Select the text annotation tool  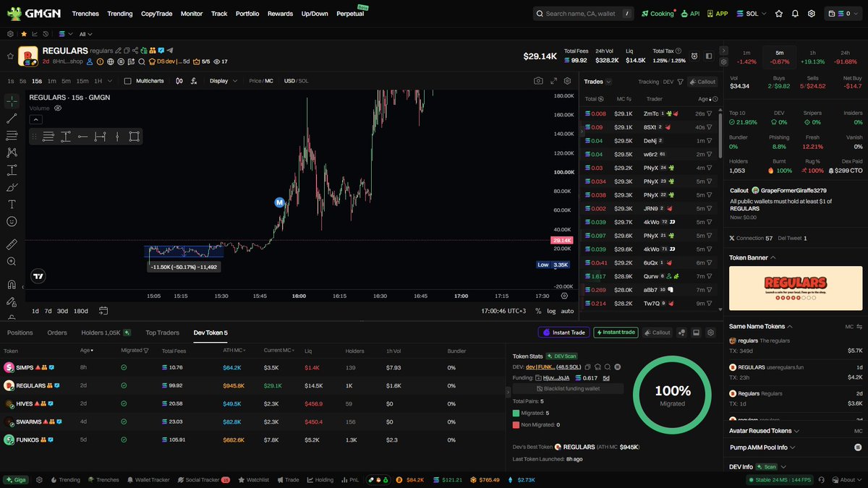coord(12,205)
